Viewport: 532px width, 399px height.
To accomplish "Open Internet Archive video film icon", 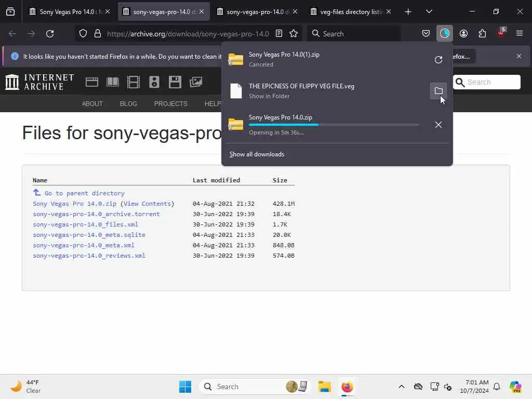I will 134,82.
